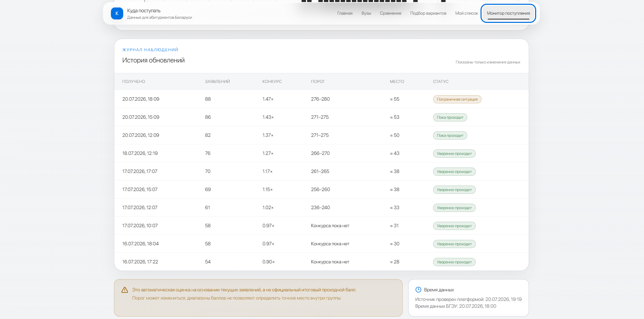Click the Куда поступать site title
Screen dimensions: 644x319
144,11
